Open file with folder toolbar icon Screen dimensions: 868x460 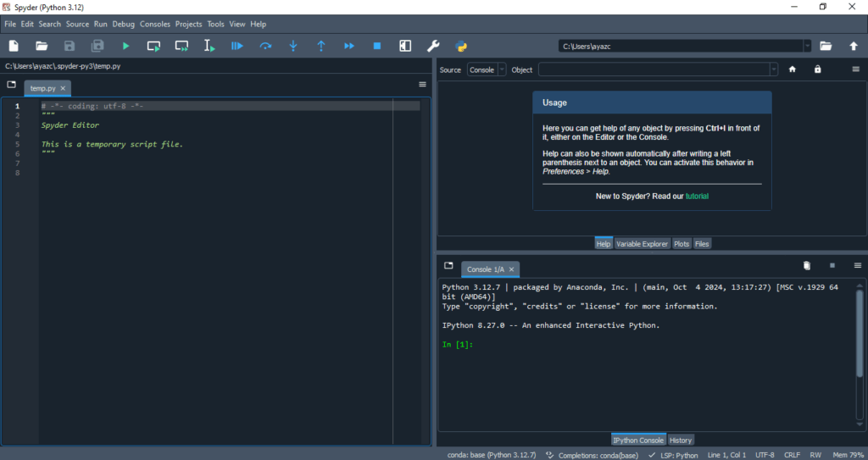coord(42,46)
